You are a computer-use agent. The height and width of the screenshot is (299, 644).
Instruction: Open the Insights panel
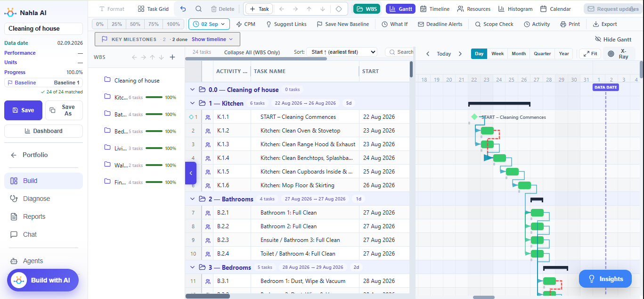605,279
